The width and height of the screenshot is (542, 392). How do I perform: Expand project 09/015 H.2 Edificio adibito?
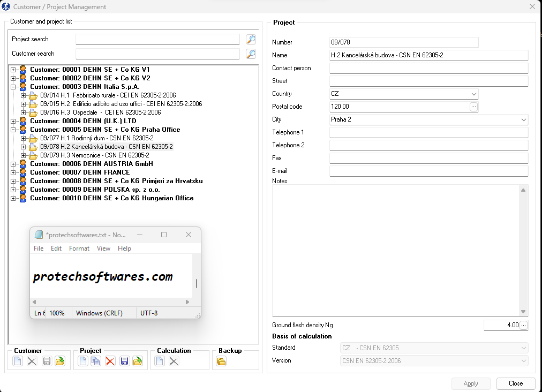(23, 104)
